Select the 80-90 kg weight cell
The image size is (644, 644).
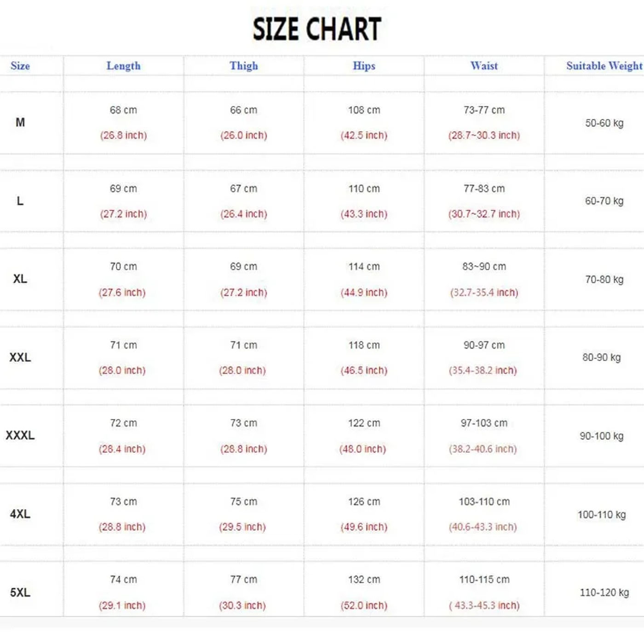coord(601,357)
